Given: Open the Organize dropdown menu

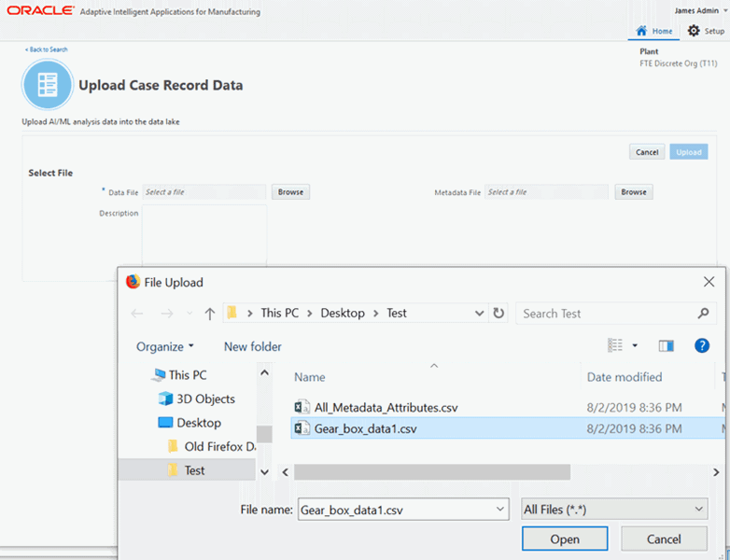Looking at the screenshot, I should pyautogui.click(x=165, y=347).
